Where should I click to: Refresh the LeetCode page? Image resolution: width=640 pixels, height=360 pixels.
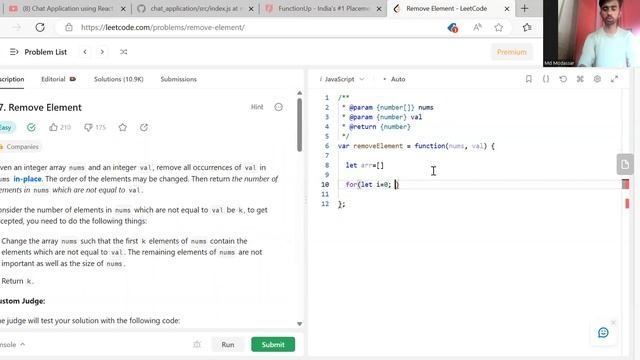click(40, 27)
